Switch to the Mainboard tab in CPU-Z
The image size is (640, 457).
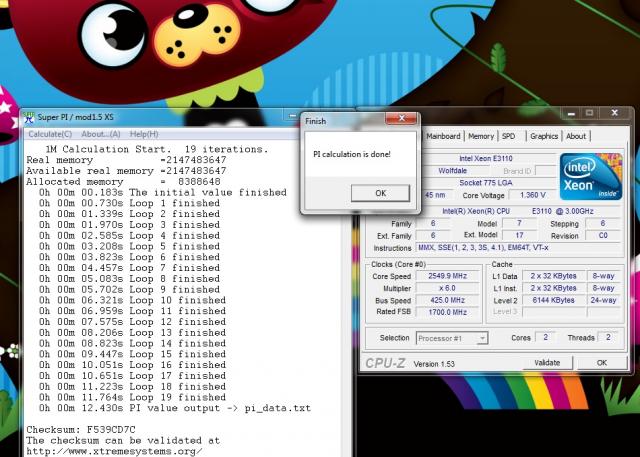click(443, 136)
